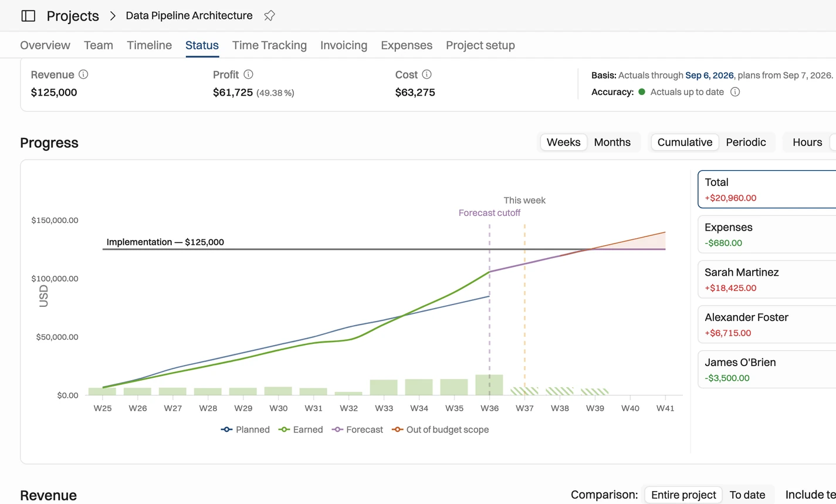Click the Progress section heading
This screenshot has width=836, height=504.
(49, 143)
